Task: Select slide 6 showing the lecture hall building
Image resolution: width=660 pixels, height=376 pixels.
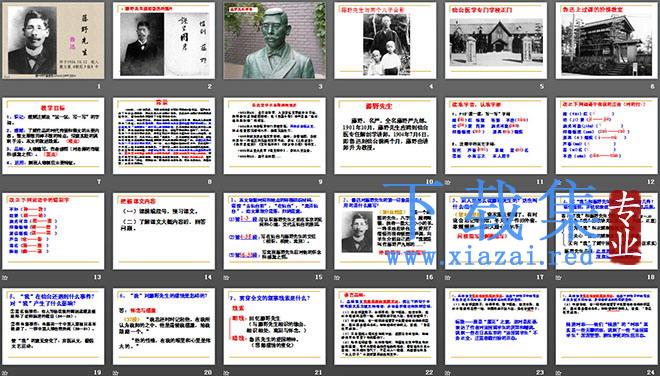Action: click(x=607, y=40)
